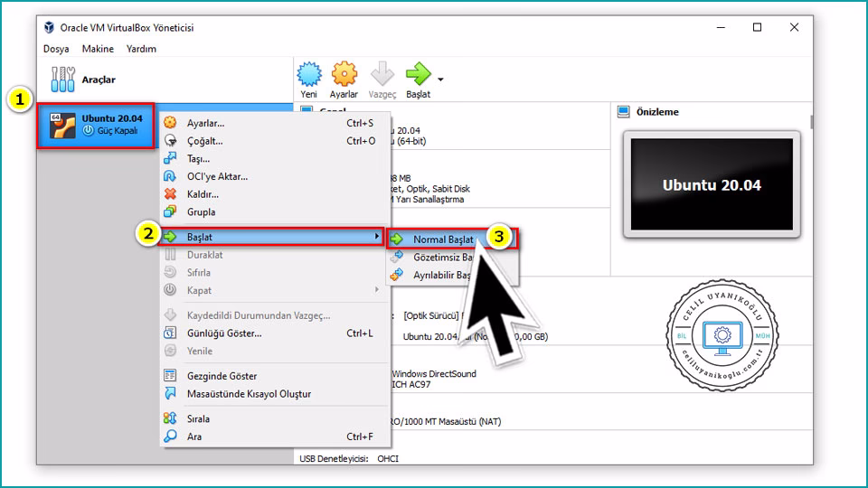This screenshot has width=868, height=488.
Task: Open the Yardım menu
Action: (x=141, y=49)
